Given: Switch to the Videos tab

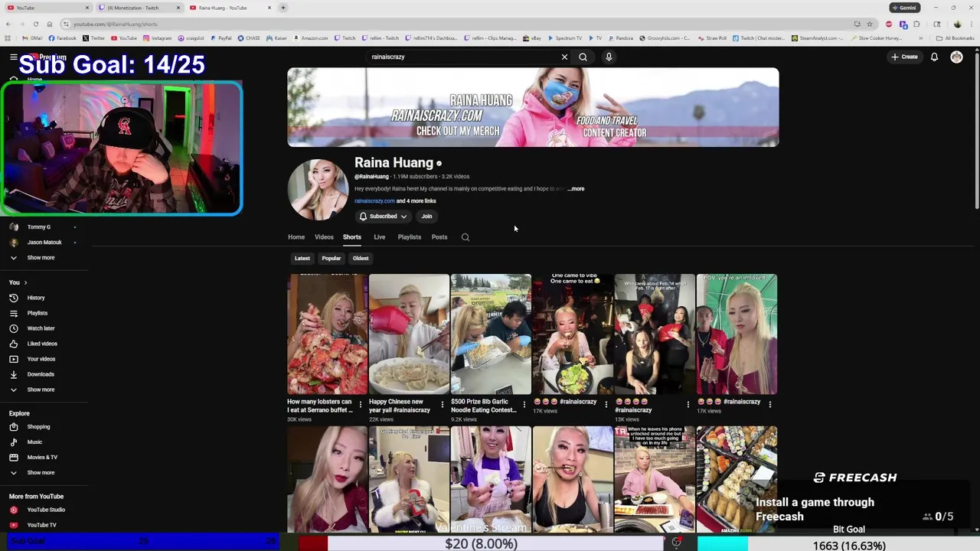Looking at the screenshot, I should coord(324,237).
